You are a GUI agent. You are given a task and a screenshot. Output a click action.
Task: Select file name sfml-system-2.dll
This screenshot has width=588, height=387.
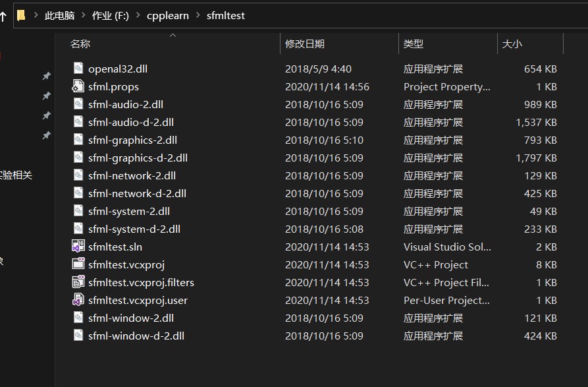129,212
